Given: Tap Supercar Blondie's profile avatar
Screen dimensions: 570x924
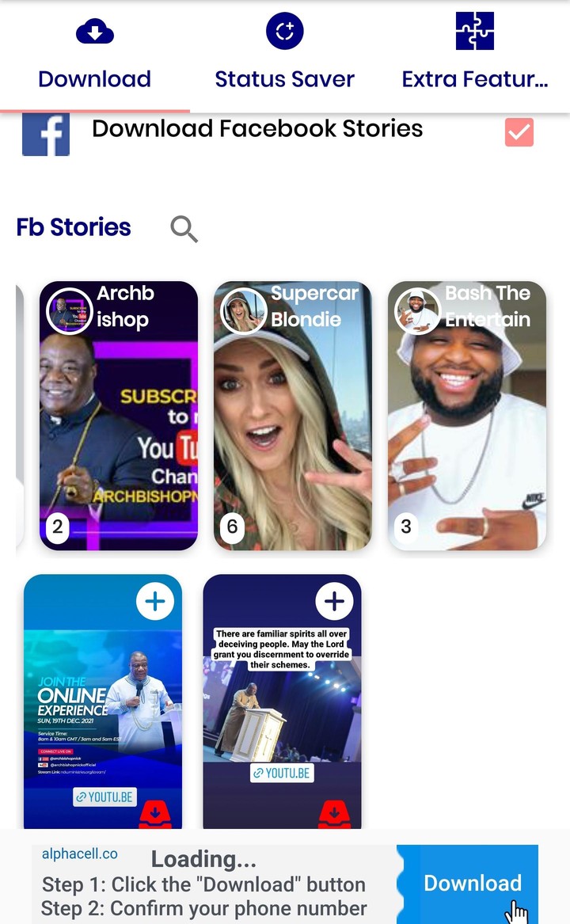Looking at the screenshot, I should (x=244, y=312).
